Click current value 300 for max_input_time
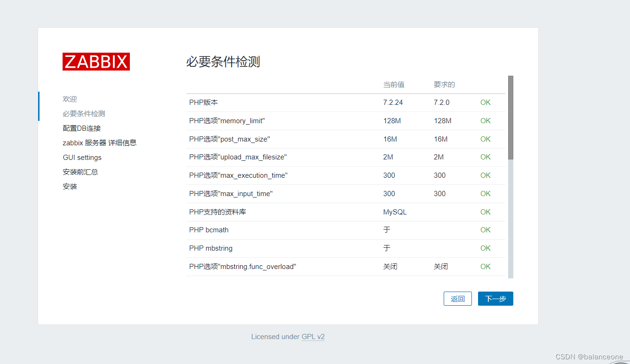 click(389, 194)
